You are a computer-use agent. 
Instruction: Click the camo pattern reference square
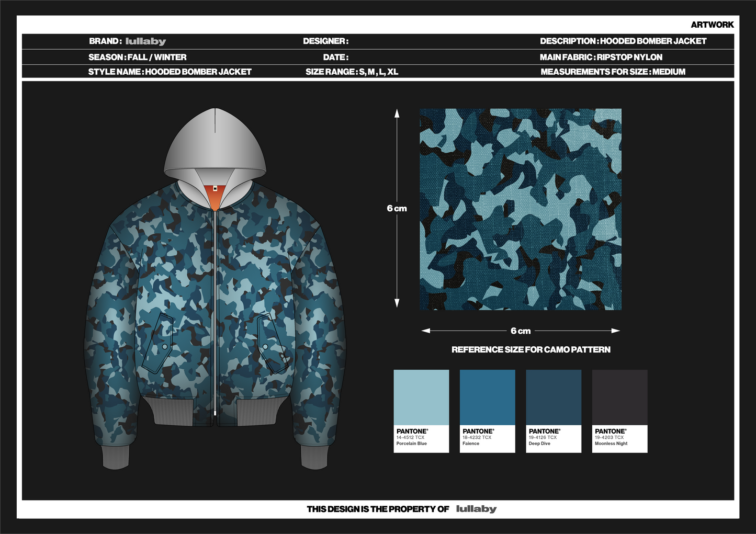pos(521,209)
